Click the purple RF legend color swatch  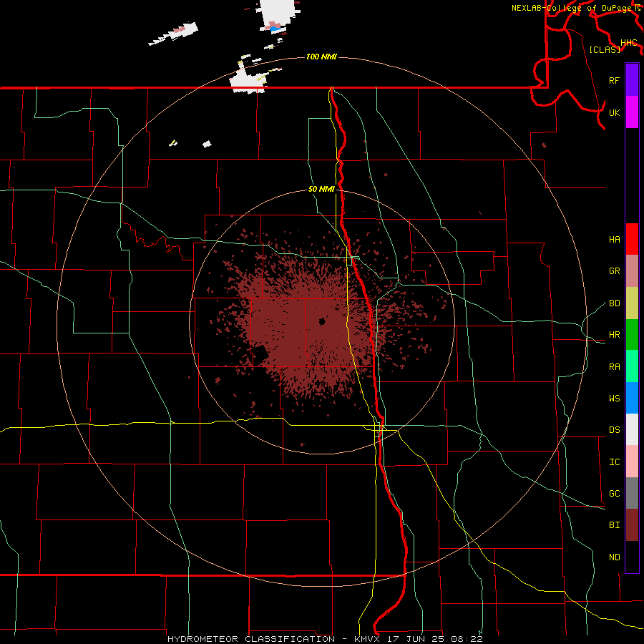click(x=632, y=80)
